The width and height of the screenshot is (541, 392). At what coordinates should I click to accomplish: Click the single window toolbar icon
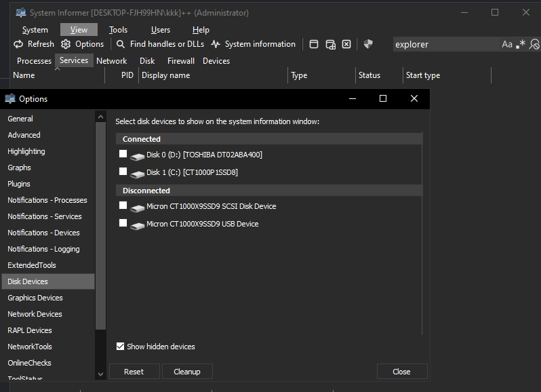pyautogui.click(x=314, y=44)
